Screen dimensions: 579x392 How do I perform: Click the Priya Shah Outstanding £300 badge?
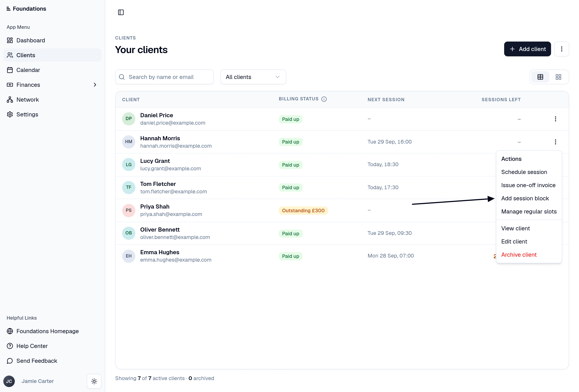pyautogui.click(x=303, y=211)
